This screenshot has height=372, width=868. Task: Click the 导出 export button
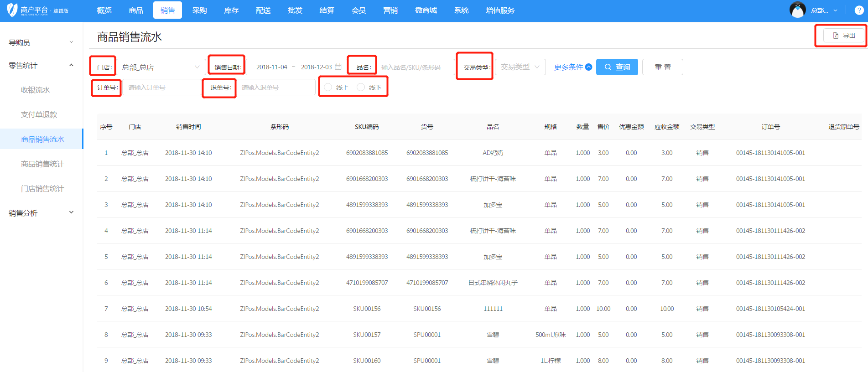pos(844,36)
